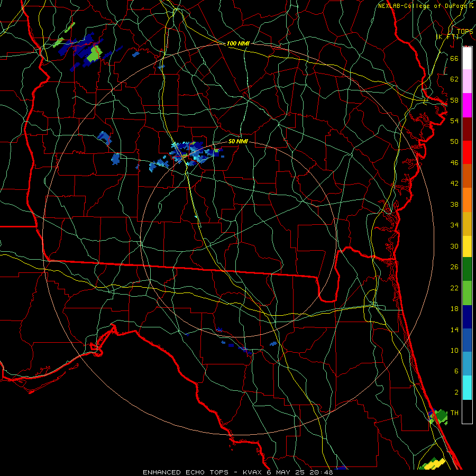Click the dark red legend swatch
The image size is (476, 476).
point(467,129)
